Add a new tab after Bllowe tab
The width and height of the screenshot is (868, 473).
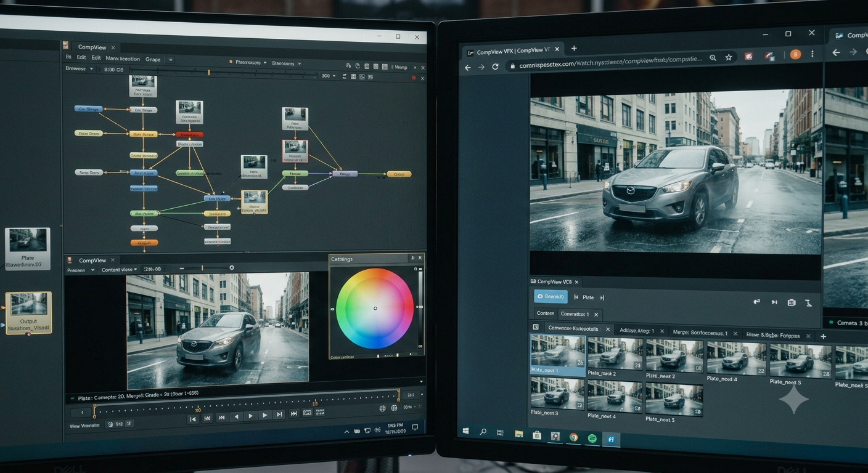[x=823, y=336]
